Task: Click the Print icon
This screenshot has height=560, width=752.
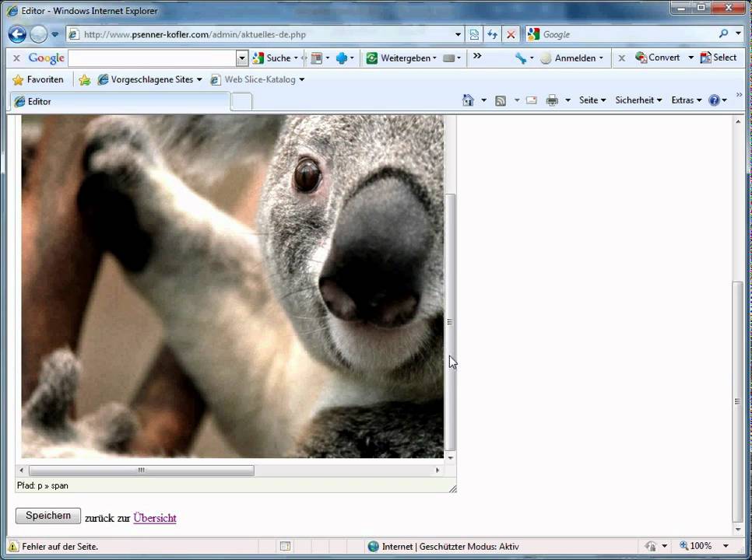Action: (x=553, y=100)
